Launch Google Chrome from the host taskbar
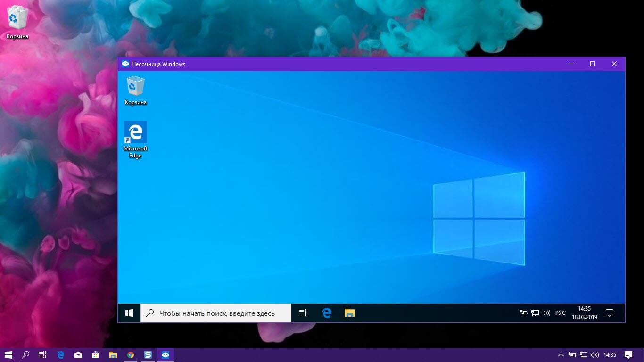Image resolution: width=644 pixels, height=362 pixels. [x=131, y=355]
